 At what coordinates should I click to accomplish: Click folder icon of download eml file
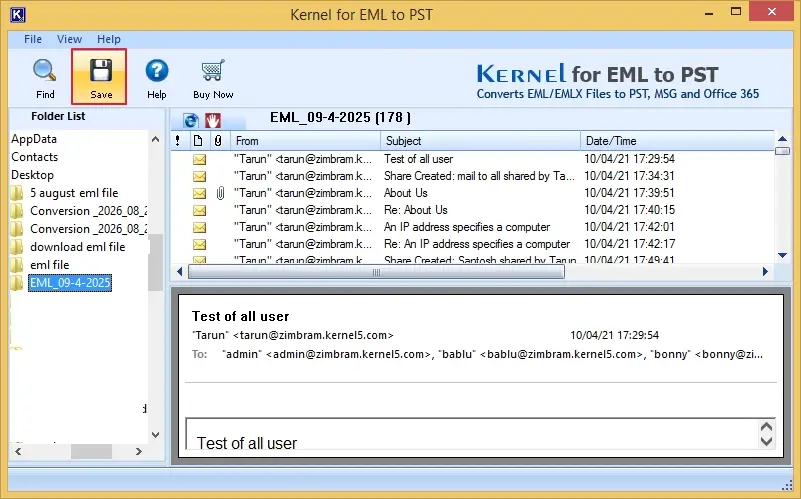pos(17,247)
